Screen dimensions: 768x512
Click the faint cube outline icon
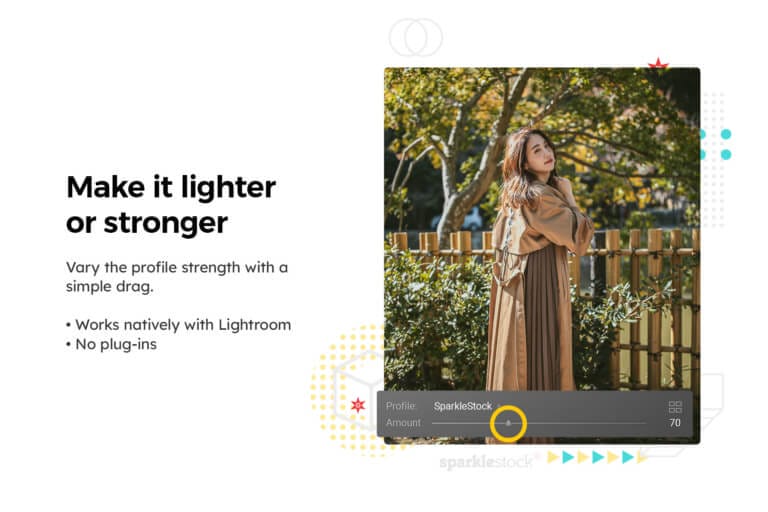point(360,390)
